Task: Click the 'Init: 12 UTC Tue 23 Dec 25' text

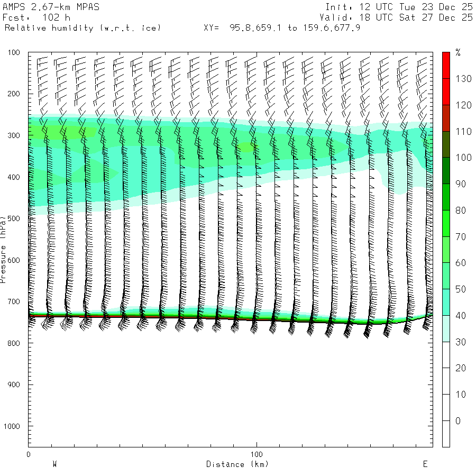Action: 399,7
